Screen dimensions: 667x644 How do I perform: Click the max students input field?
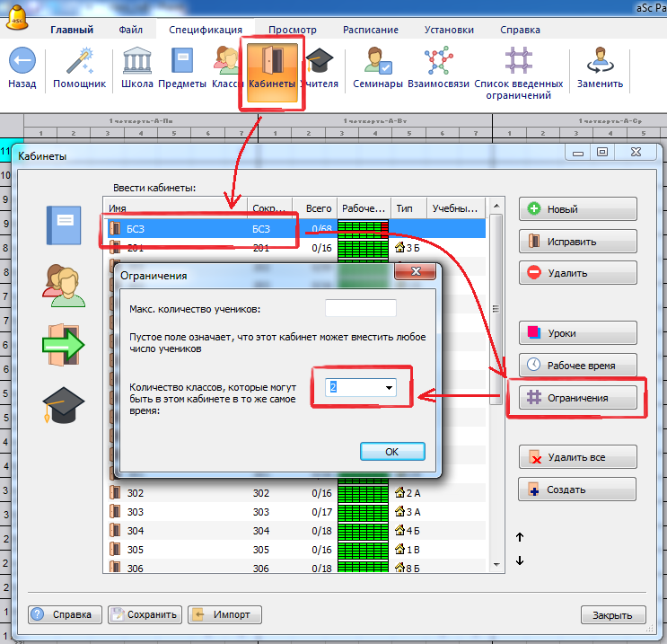[360, 309]
